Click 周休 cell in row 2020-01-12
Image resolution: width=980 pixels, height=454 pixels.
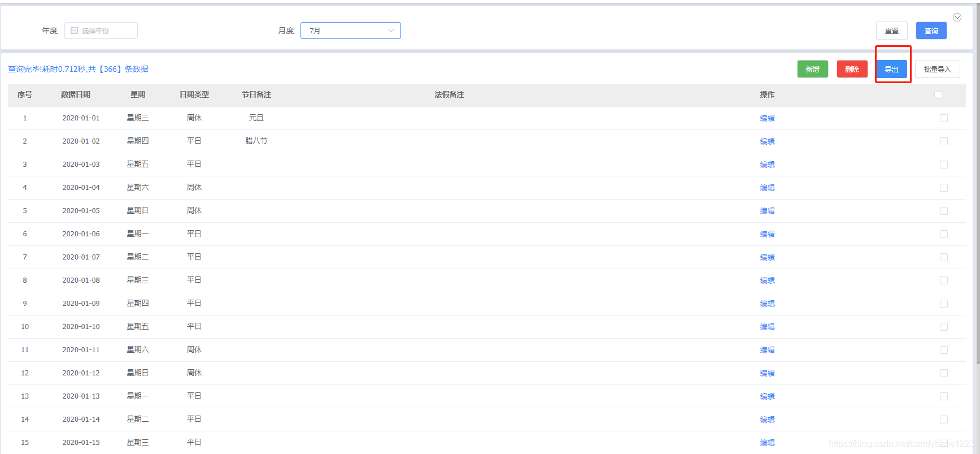(194, 373)
